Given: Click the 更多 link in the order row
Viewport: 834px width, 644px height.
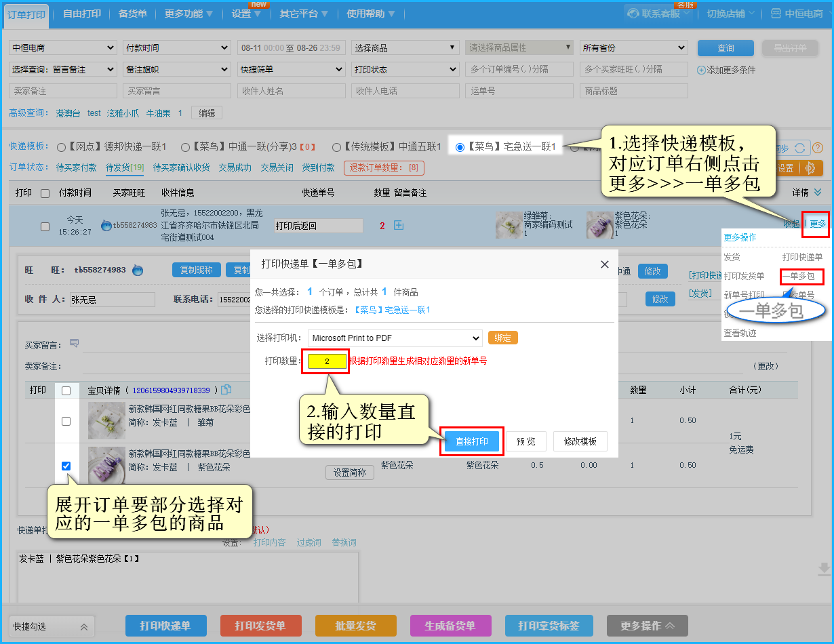Looking at the screenshot, I should pos(818,224).
